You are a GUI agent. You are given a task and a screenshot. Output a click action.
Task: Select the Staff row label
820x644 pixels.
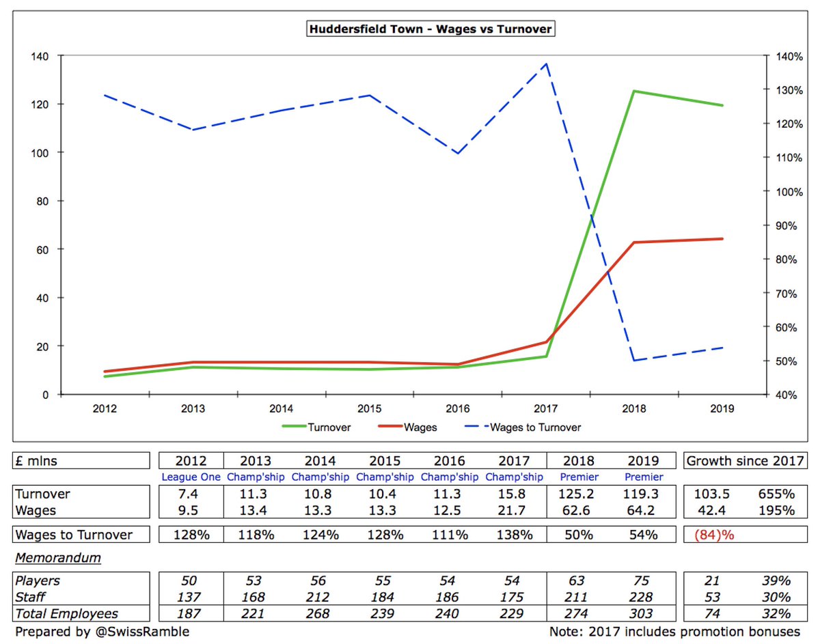pyautogui.click(x=32, y=598)
